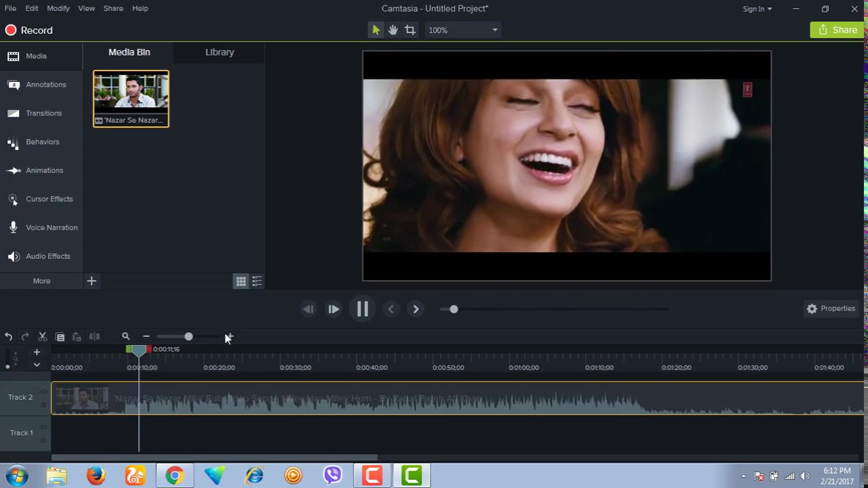
Task: Click the timeline zoom slider handle
Action: point(189,336)
